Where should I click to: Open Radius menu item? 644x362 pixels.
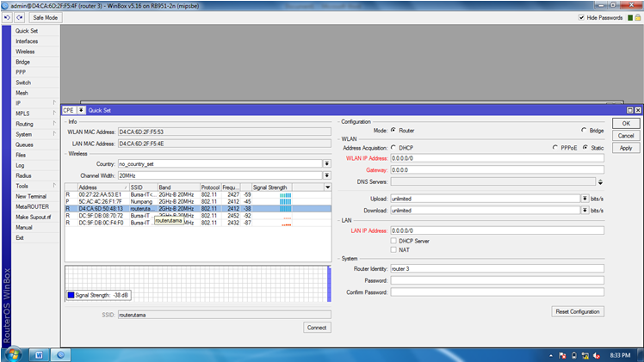coord(23,175)
